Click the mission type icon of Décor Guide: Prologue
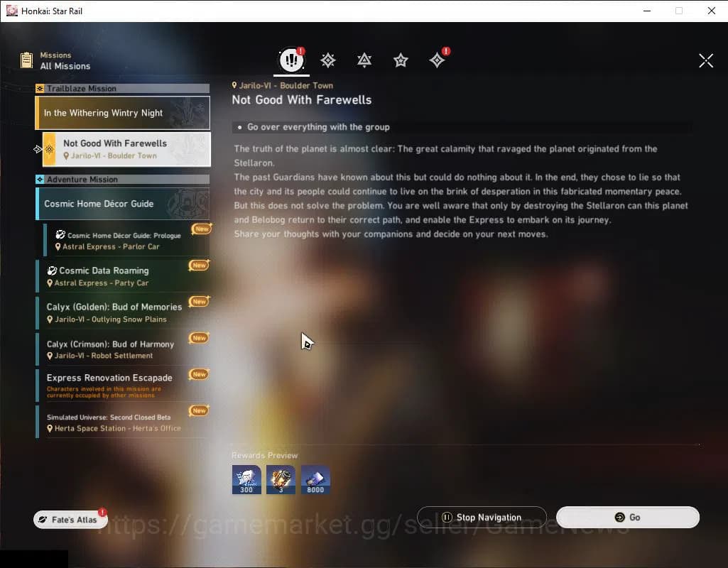The image size is (728, 568). pyautogui.click(x=60, y=235)
